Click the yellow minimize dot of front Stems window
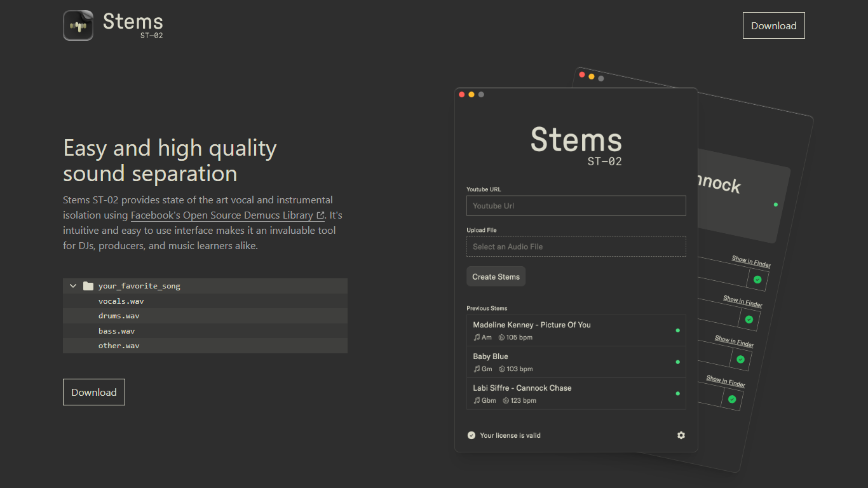This screenshot has height=488, width=868. (471, 95)
